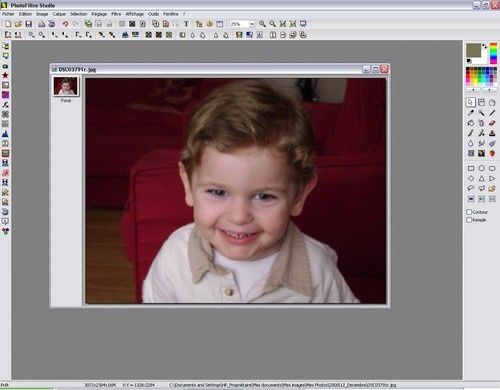500x390 pixels.
Task: Expand the zoom percentage dropdown arrow
Action: pos(252,24)
